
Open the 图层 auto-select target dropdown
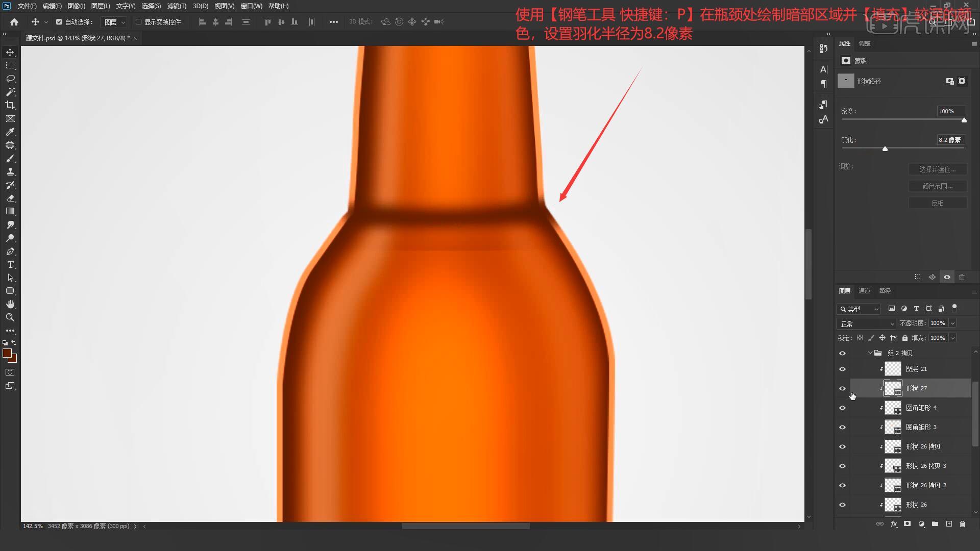coord(114,22)
